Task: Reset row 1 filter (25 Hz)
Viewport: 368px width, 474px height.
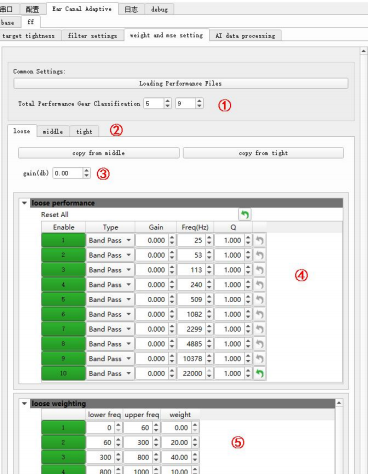Action: point(260,240)
